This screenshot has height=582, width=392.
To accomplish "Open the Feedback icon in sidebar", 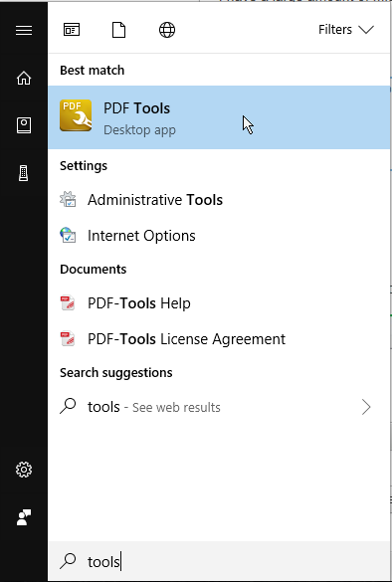I will (x=24, y=517).
